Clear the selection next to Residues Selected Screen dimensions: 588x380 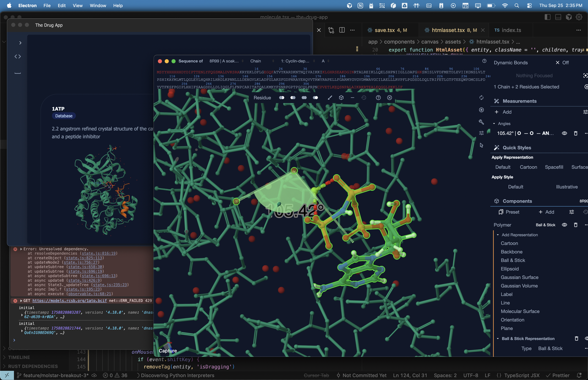point(586,87)
